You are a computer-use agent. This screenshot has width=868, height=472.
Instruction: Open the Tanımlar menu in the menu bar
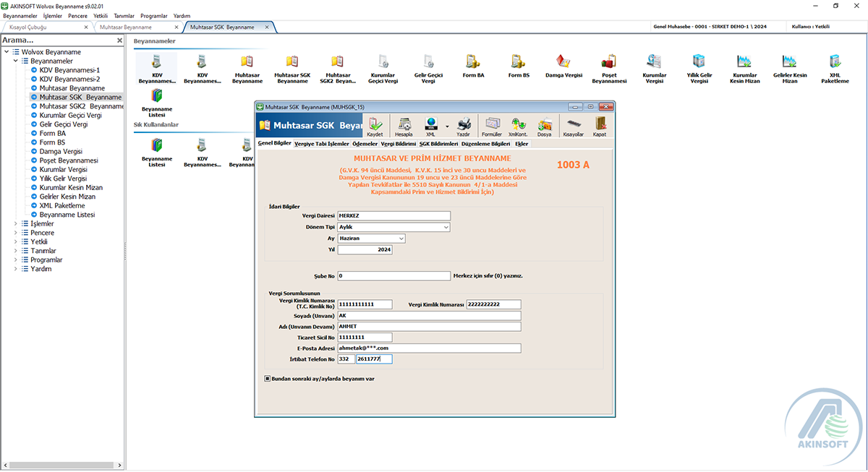click(124, 15)
